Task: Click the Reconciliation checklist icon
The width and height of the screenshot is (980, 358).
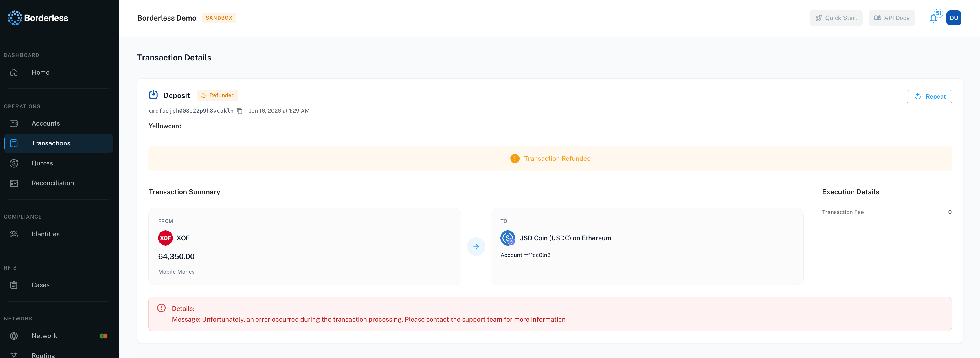Action: 14,183
